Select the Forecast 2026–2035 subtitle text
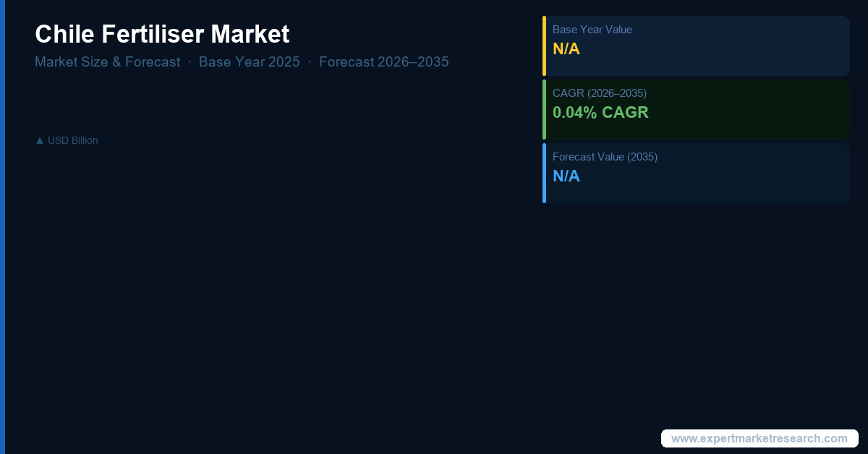868x454 pixels. (383, 61)
